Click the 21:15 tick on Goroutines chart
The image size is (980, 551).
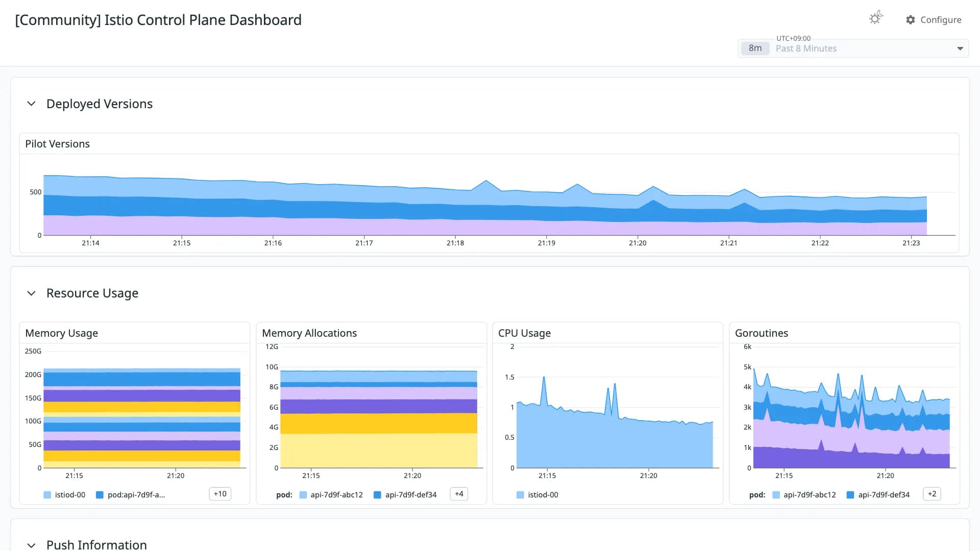(784, 475)
